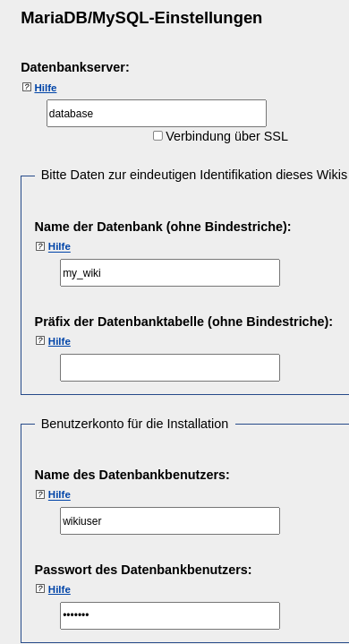
Task: Click help icon under Name des Datenbankbenutzers
Action: [40, 494]
